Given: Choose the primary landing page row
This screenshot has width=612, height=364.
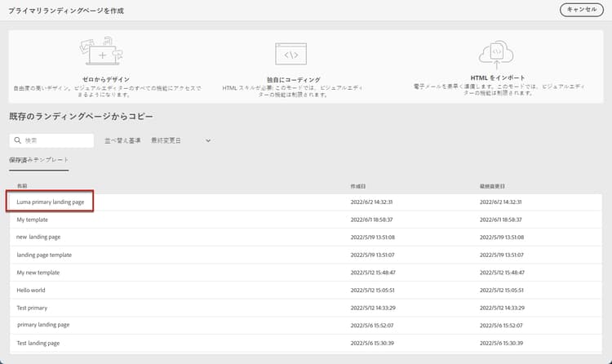Looking at the screenshot, I should point(306,325).
